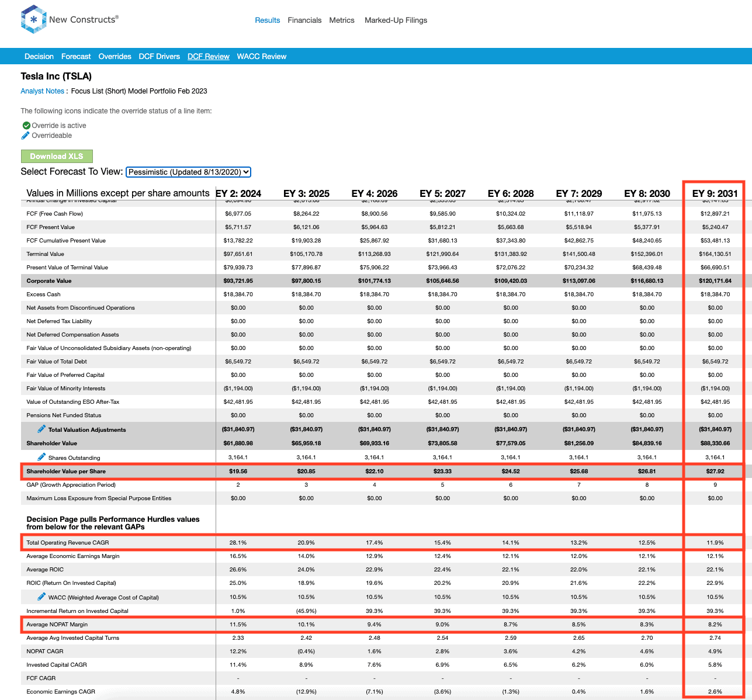
Task: Click the $93,721.95 corporate value cell
Action: [x=238, y=281]
